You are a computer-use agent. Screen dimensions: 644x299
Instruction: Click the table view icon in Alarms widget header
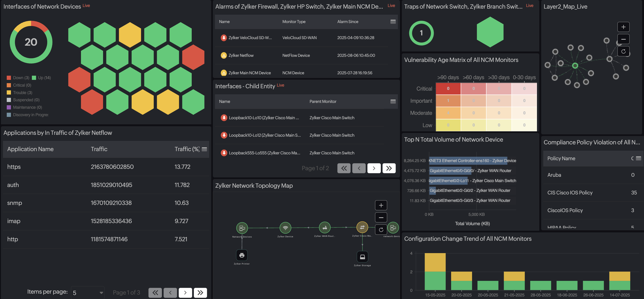pos(393,22)
